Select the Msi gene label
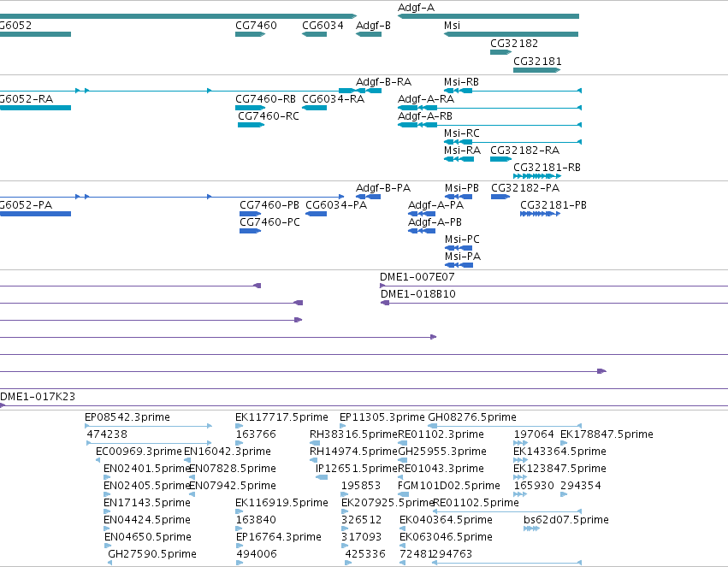Screen dimensions: 728x567 (452, 26)
